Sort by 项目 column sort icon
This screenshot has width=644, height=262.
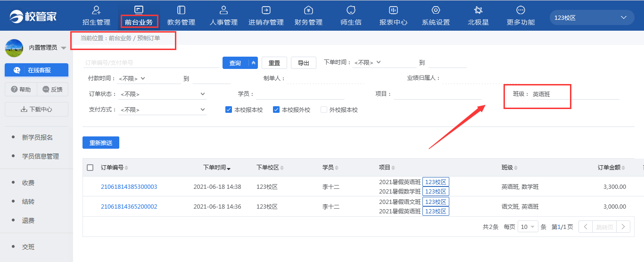coord(394,168)
